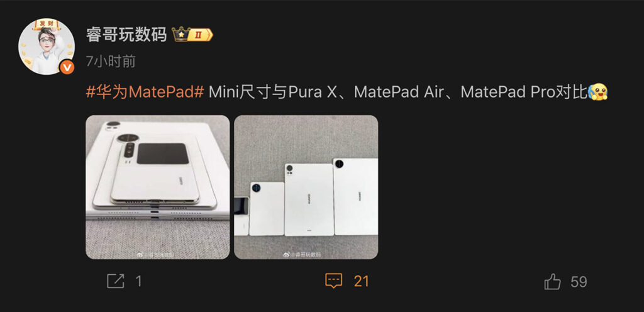The image size is (644, 312).
Task: Click the orange verified V badge
Action: tap(67, 67)
